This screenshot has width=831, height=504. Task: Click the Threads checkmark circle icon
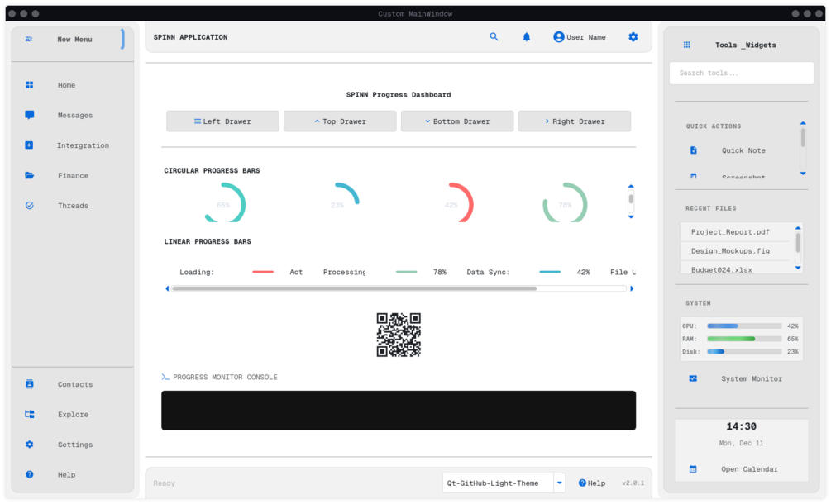[30, 206]
